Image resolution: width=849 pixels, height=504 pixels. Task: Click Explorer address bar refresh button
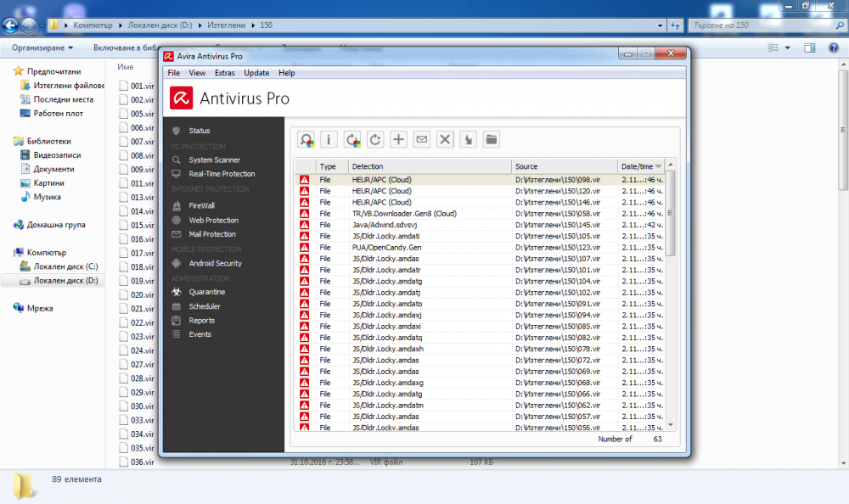pos(675,25)
